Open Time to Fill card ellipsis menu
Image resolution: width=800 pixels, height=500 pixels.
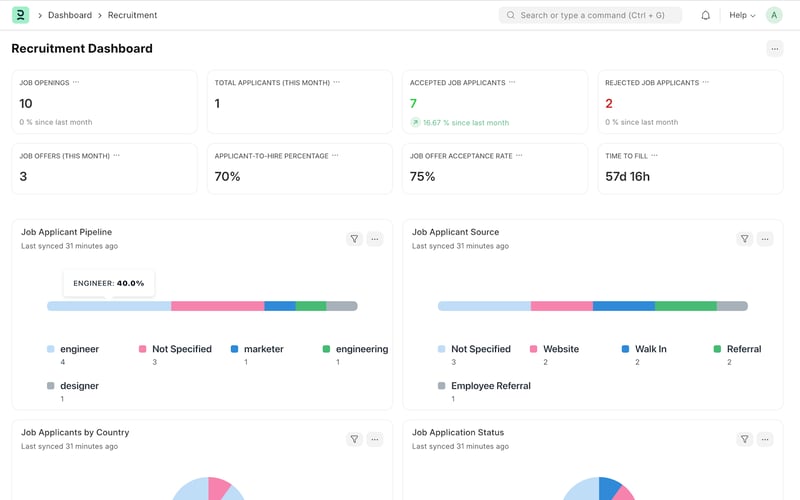[655, 156]
